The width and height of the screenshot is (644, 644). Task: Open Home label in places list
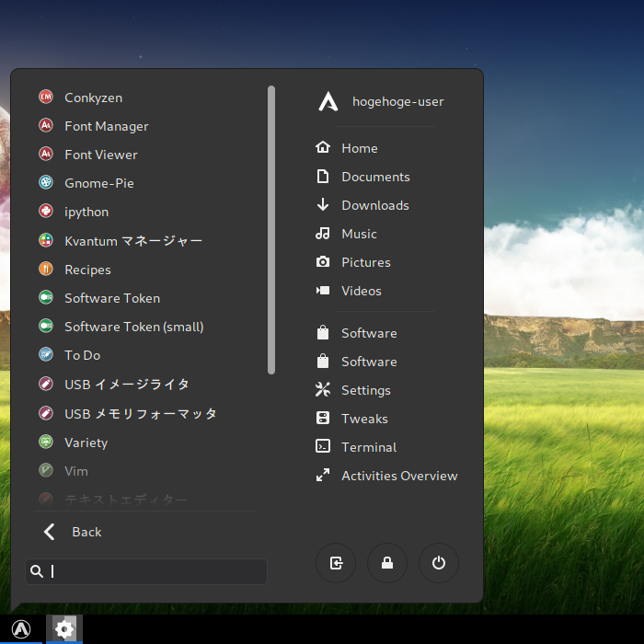pos(360,148)
